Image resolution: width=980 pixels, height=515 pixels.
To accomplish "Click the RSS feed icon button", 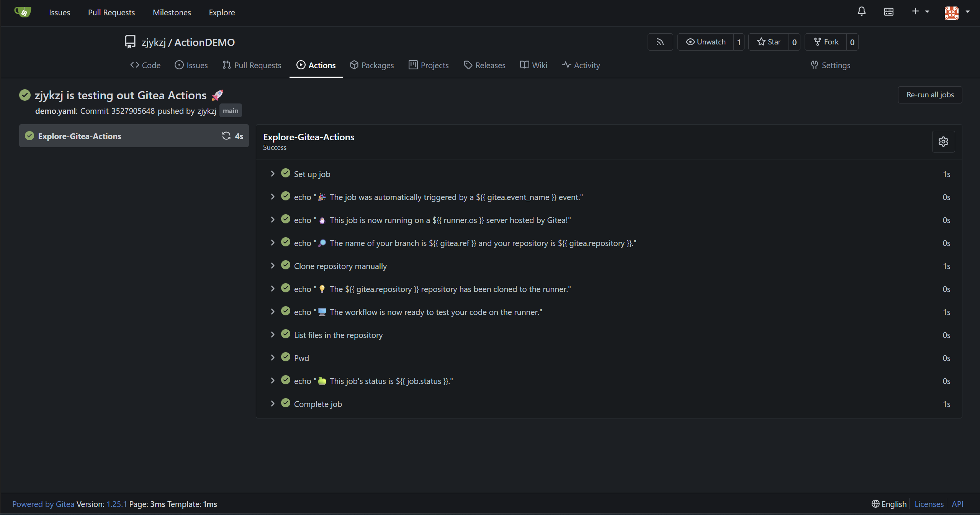I will click(x=660, y=42).
